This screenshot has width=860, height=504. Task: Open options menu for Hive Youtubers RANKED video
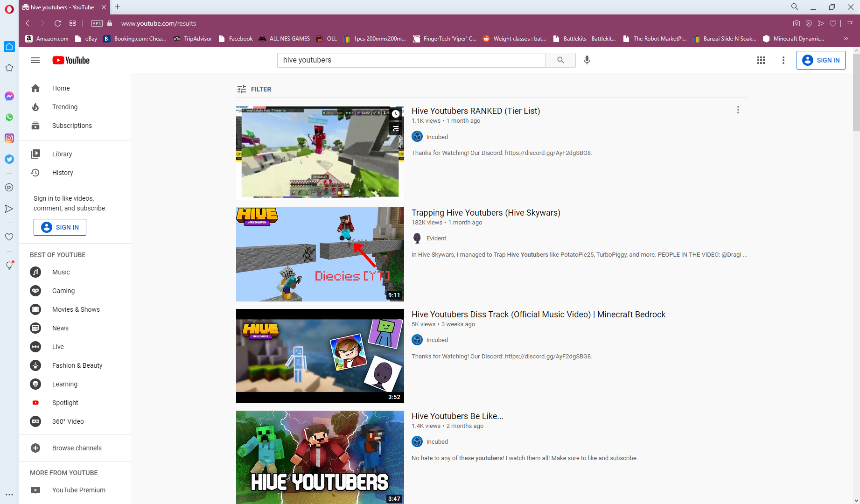(738, 110)
